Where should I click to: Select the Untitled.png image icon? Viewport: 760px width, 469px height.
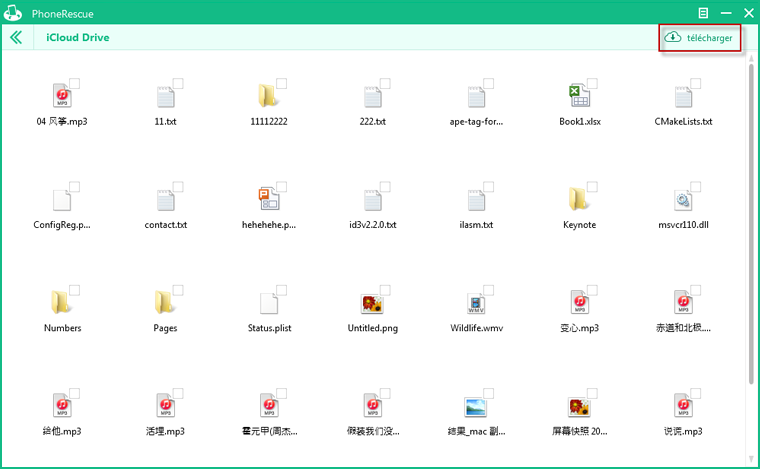372,303
